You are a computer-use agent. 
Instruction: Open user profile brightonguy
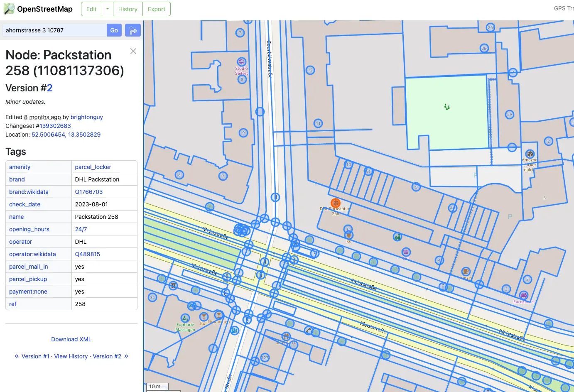(x=87, y=117)
